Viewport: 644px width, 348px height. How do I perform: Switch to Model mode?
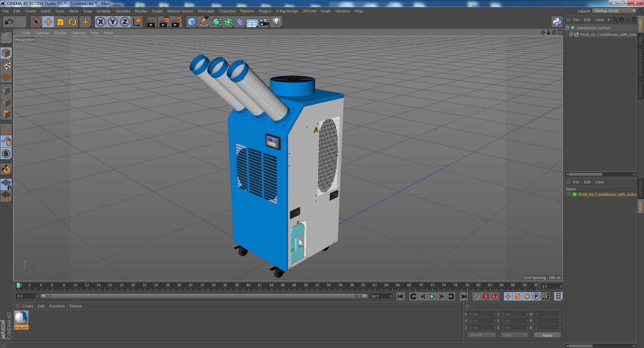(6, 53)
